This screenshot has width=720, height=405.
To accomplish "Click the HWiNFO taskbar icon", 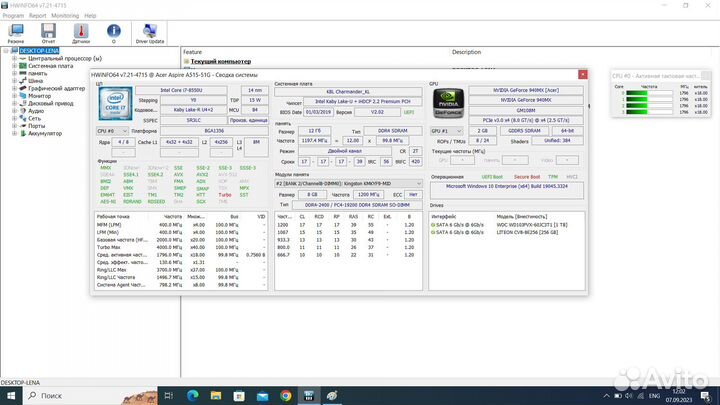I will (309, 395).
